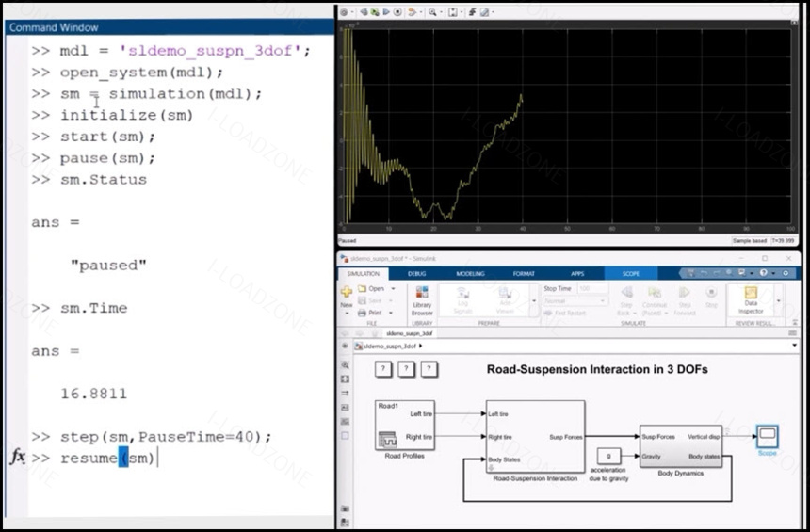Image resolution: width=810 pixels, height=532 pixels.
Task: Expand the REVIEW RESULTS gallery arrow
Action: point(779,300)
